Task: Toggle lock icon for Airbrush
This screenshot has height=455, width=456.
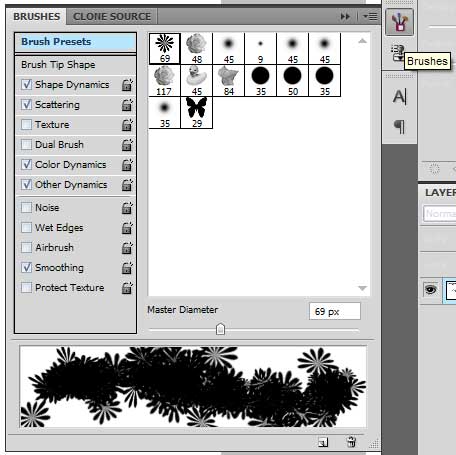Action: [127, 248]
